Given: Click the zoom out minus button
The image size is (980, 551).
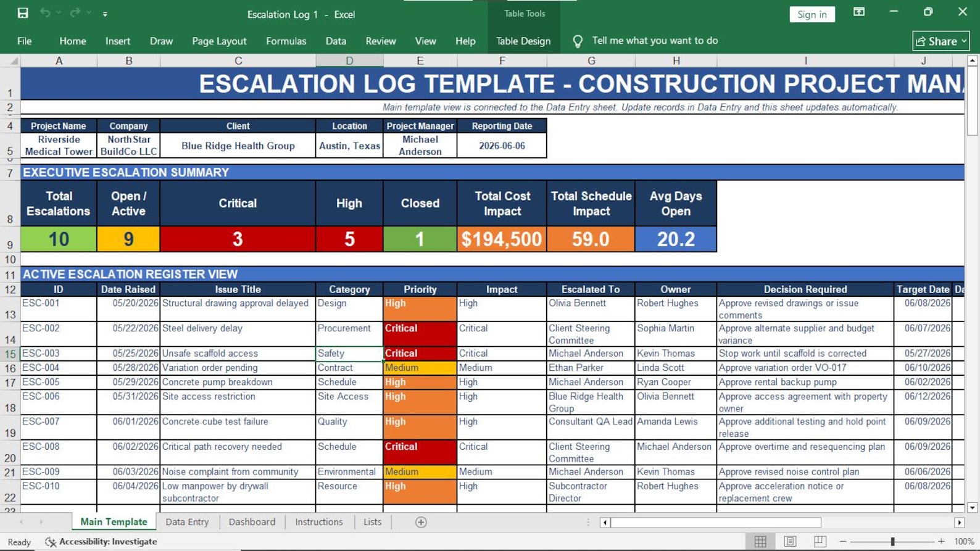Looking at the screenshot, I should pyautogui.click(x=843, y=541).
